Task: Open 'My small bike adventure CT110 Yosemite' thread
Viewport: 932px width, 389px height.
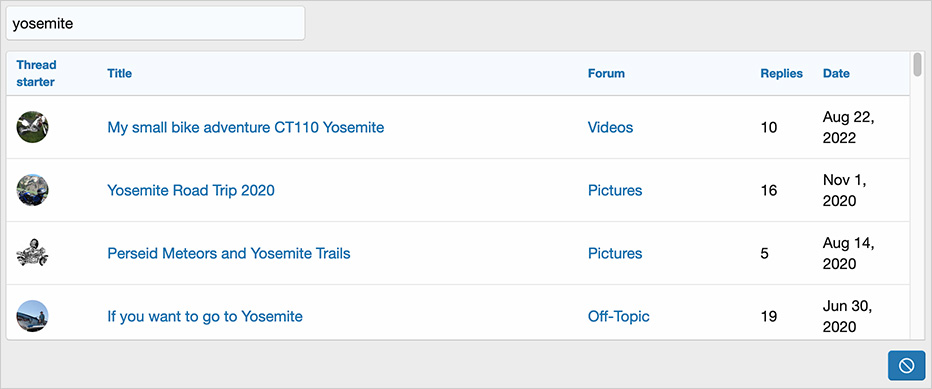Action: point(245,127)
